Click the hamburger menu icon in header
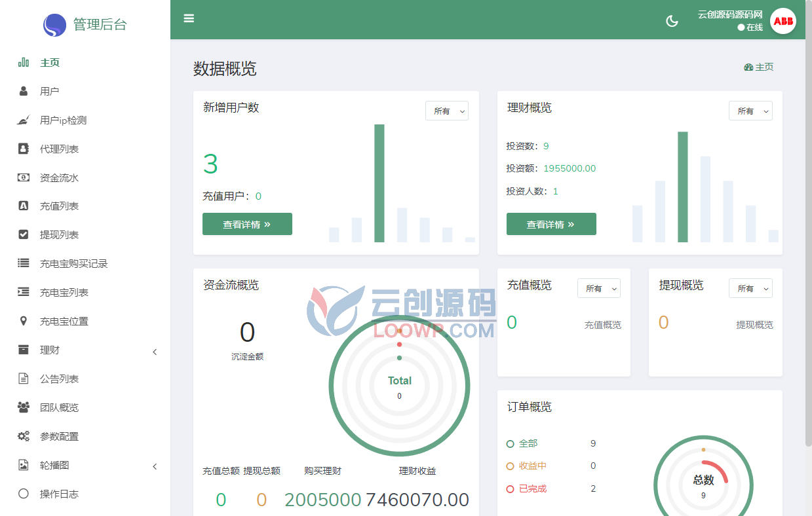812x516 pixels. (x=189, y=18)
